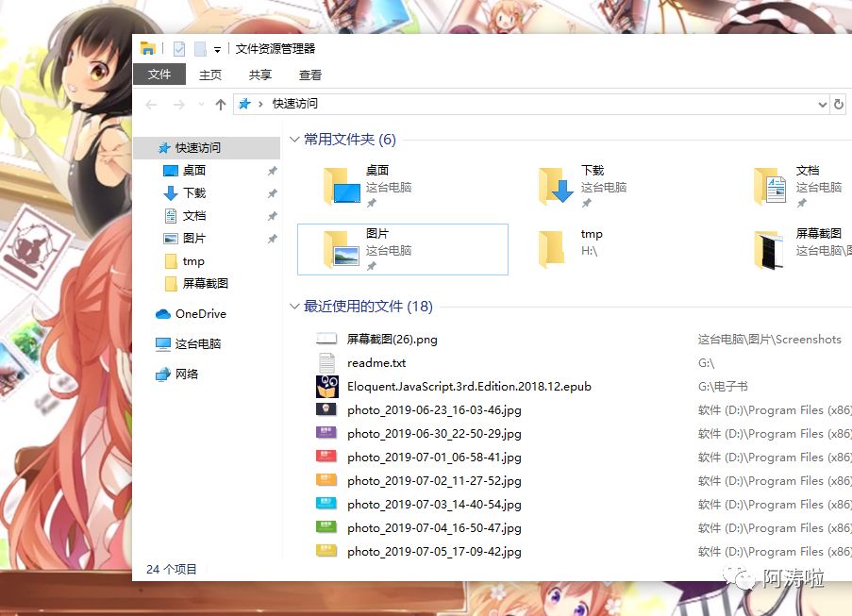Screen dimensions: 852x616
Task: Click the pin icon next to 下载 in sidebar
Action: coord(273,193)
